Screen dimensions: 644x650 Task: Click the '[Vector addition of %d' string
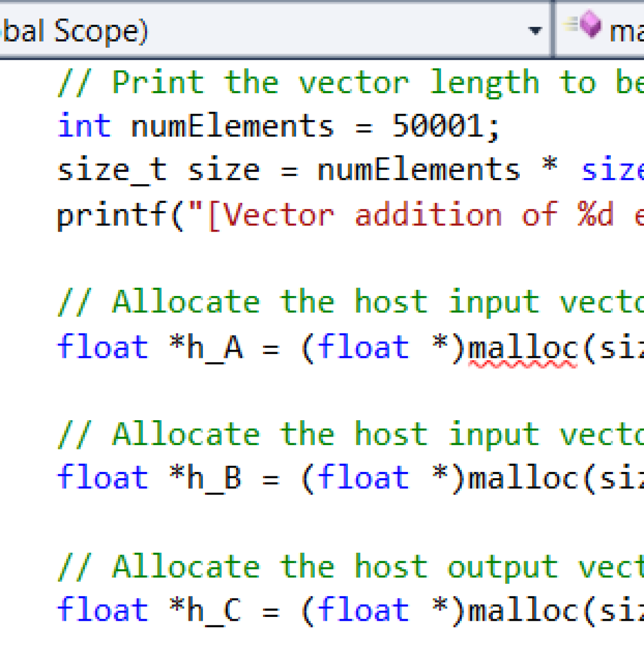coord(411,216)
